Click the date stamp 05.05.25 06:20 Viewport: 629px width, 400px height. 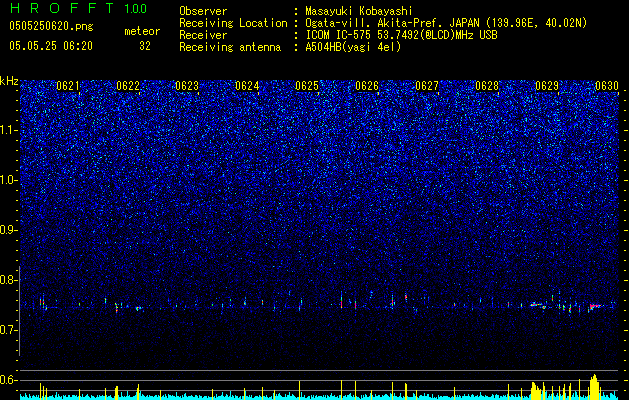[51, 46]
